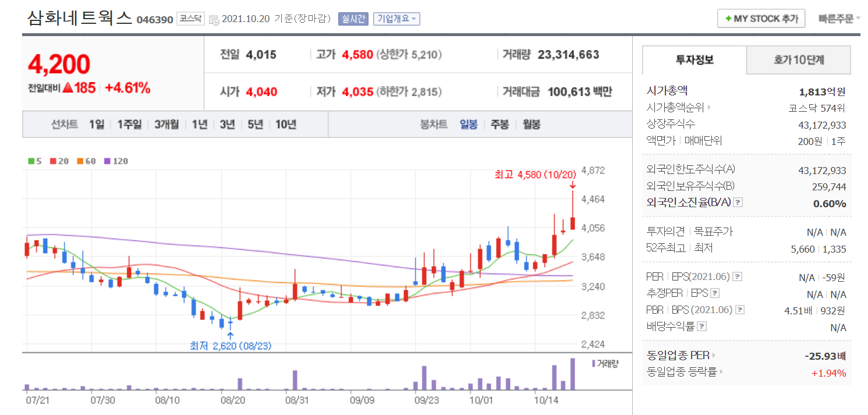Click the 09/23 date label on the chart axis

(426, 400)
